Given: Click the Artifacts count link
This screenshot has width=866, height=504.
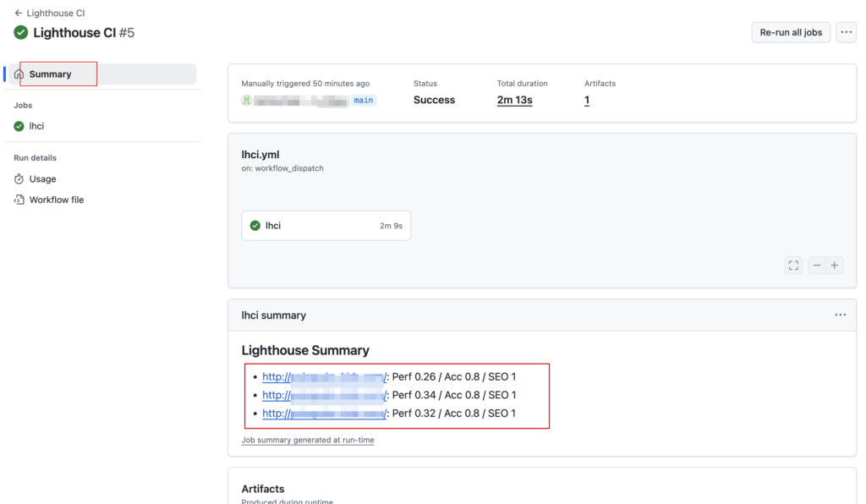Looking at the screenshot, I should 587,100.
